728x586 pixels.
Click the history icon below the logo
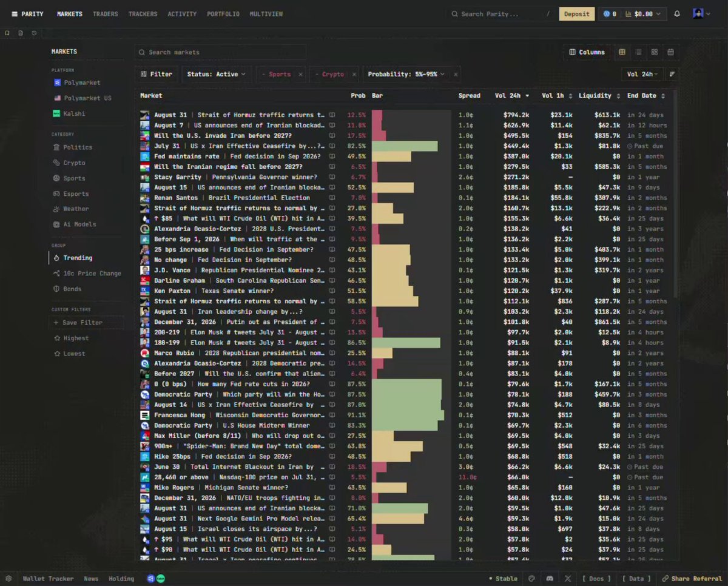(34, 33)
